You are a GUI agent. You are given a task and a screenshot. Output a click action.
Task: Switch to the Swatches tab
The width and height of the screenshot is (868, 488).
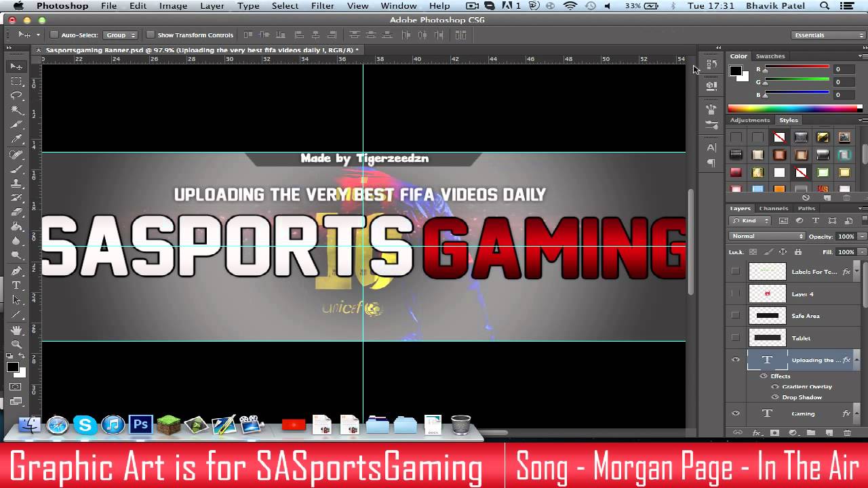[x=770, y=56]
